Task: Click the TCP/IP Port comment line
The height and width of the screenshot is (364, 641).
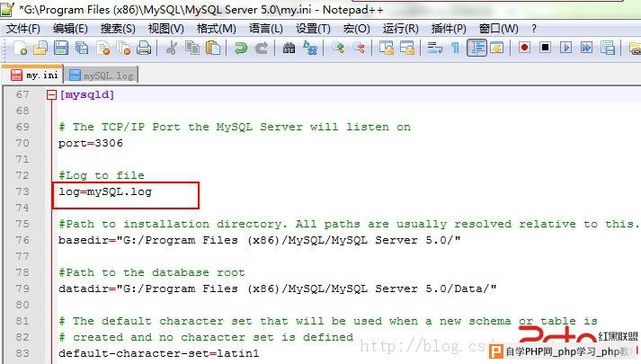Action: click(x=235, y=127)
